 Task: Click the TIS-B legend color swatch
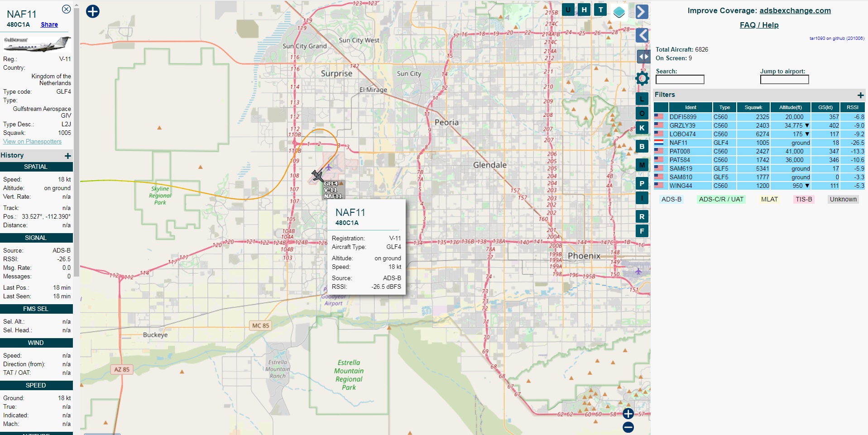pos(804,199)
